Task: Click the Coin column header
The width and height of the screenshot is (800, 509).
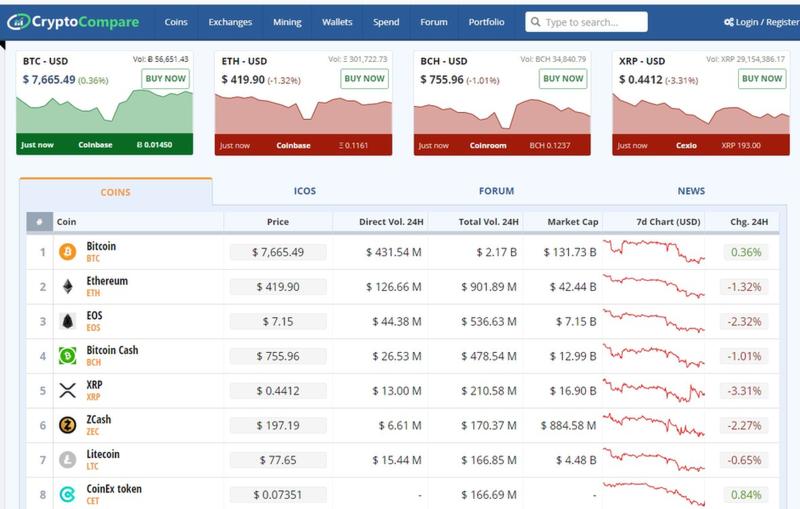Action: pyautogui.click(x=66, y=222)
